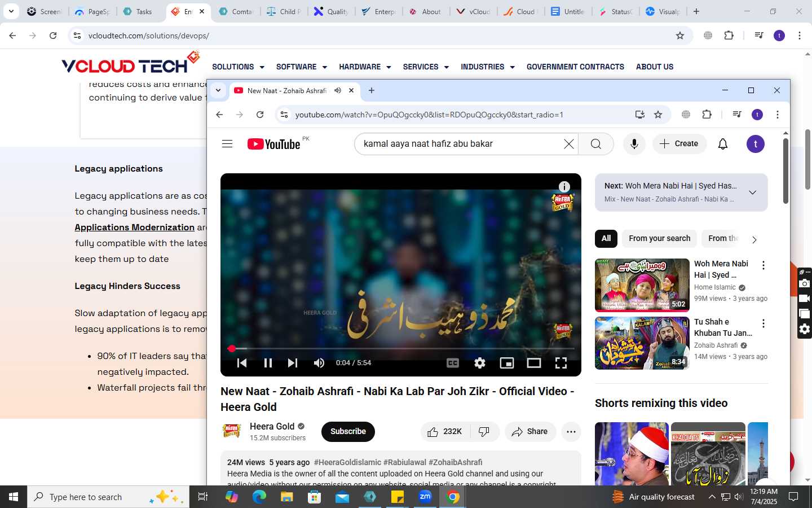Screen dimensions: 812x508
Task: Show more filter chips arrow
Action: point(754,239)
